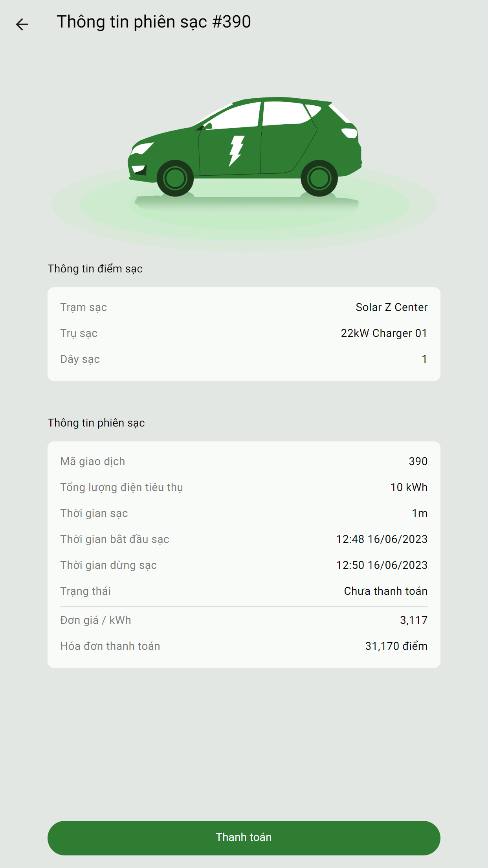Tap the Thông tin phiên sạc section heading
This screenshot has width=488, height=868.
click(96, 423)
